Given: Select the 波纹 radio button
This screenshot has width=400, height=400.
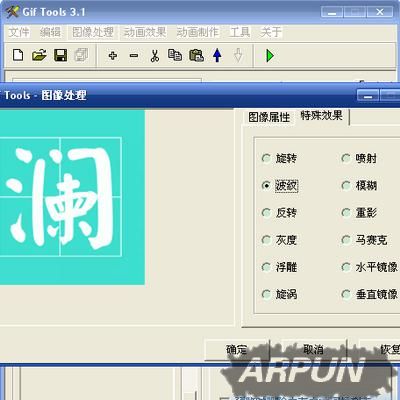Looking at the screenshot, I should click(266, 185).
